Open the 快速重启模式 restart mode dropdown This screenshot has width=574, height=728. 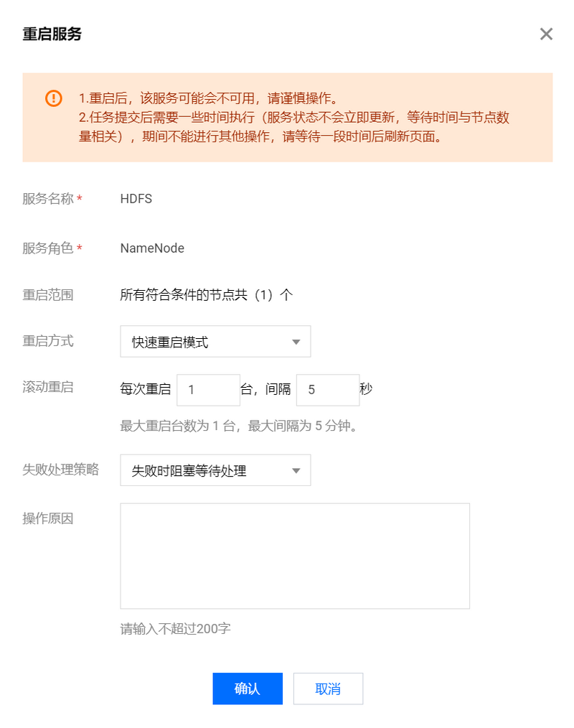(x=215, y=341)
